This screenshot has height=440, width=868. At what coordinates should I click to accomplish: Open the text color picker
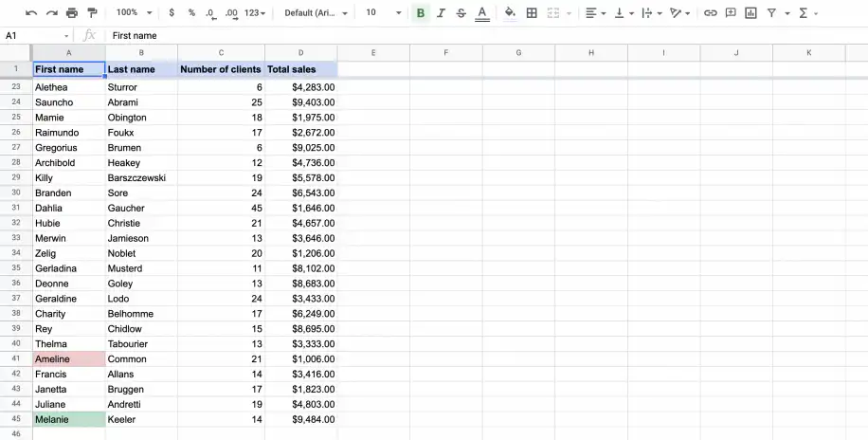coord(482,12)
